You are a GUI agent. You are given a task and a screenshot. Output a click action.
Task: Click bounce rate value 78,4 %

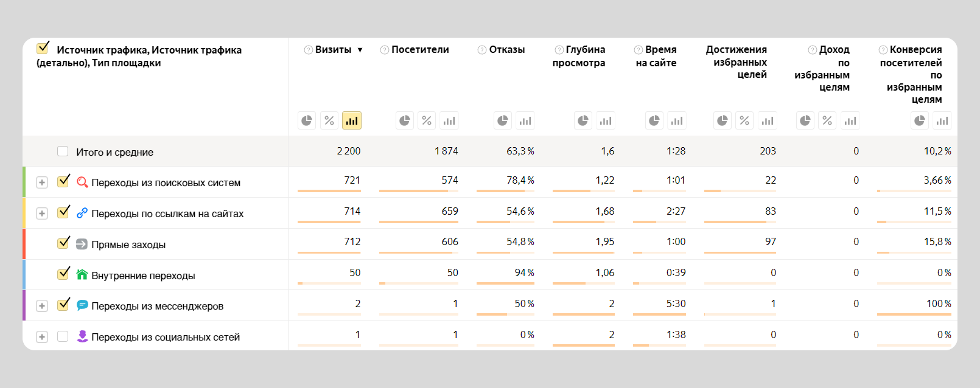pos(520,180)
